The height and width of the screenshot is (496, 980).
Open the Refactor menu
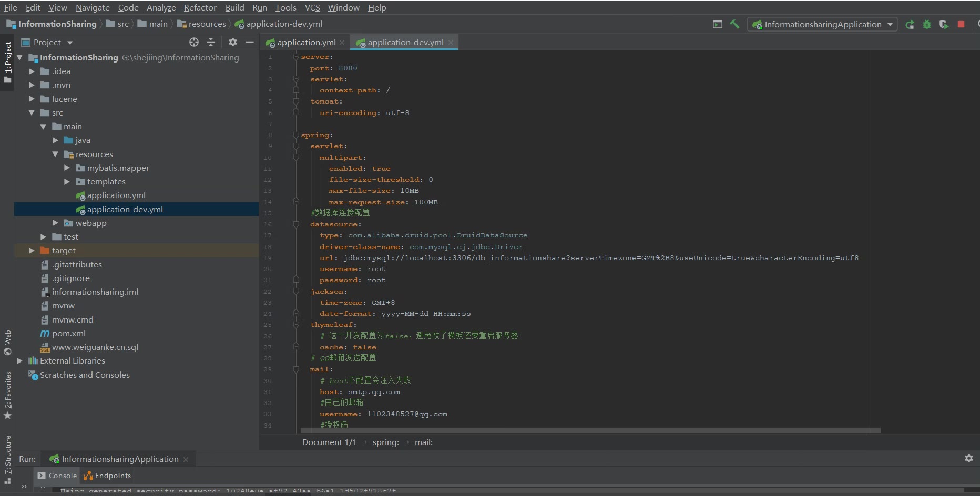click(x=200, y=7)
